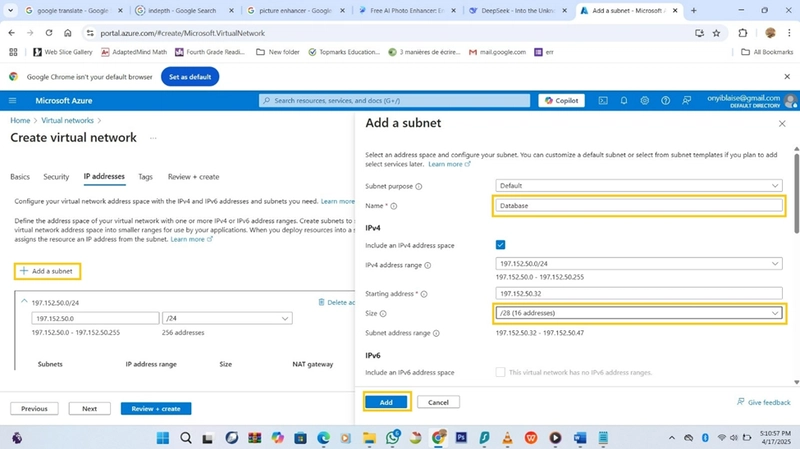Click the Azure account avatar
Screen dimensions: 800x449
[x=790, y=101]
